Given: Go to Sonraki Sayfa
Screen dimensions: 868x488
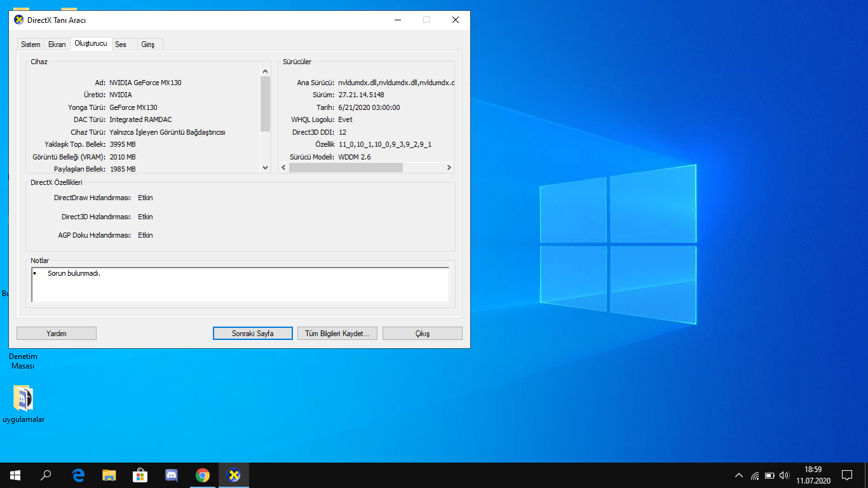Looking at the screenshot, I should tap(253, 334).
